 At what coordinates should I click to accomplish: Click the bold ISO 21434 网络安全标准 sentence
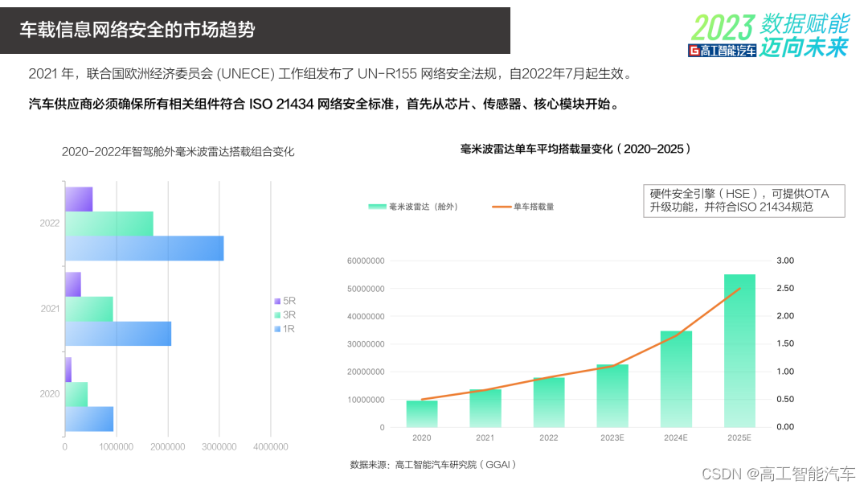[x=325, y=104]
